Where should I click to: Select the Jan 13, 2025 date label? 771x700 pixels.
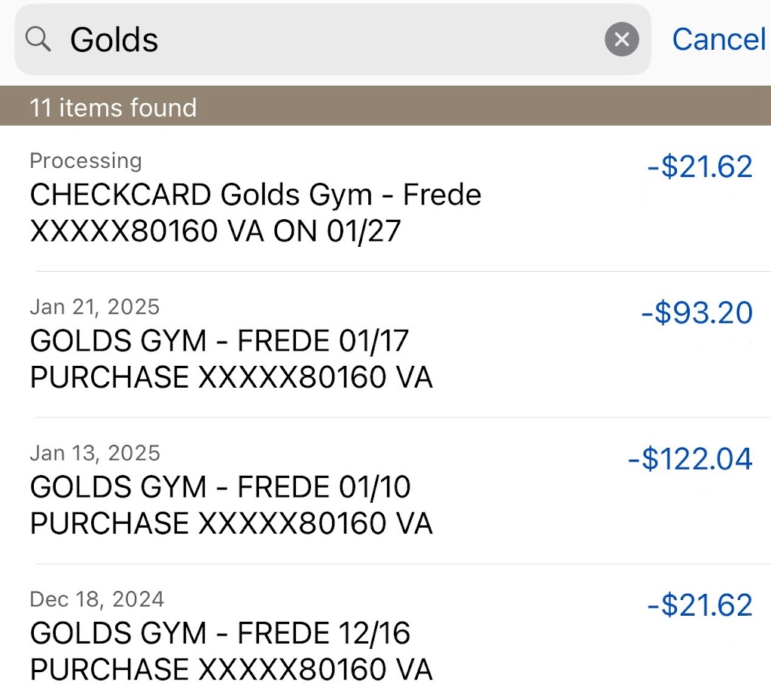coord(95,452)
